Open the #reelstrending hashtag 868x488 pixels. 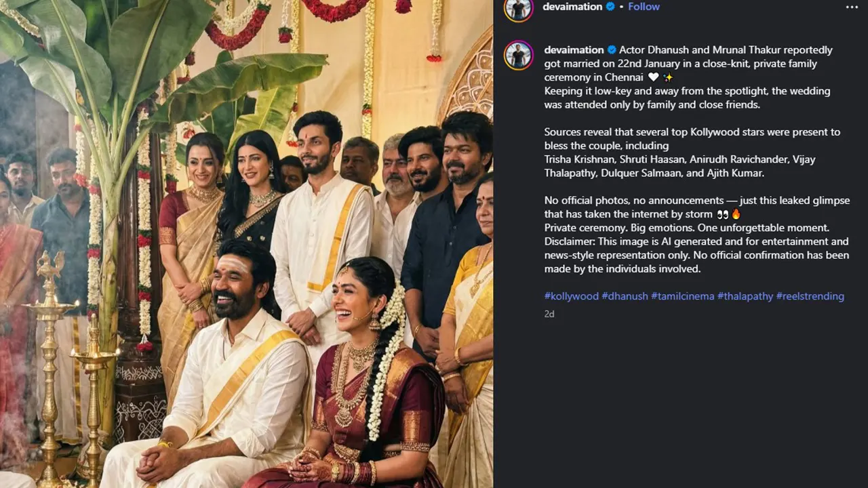pyautogui.click(x=810, y=296)
